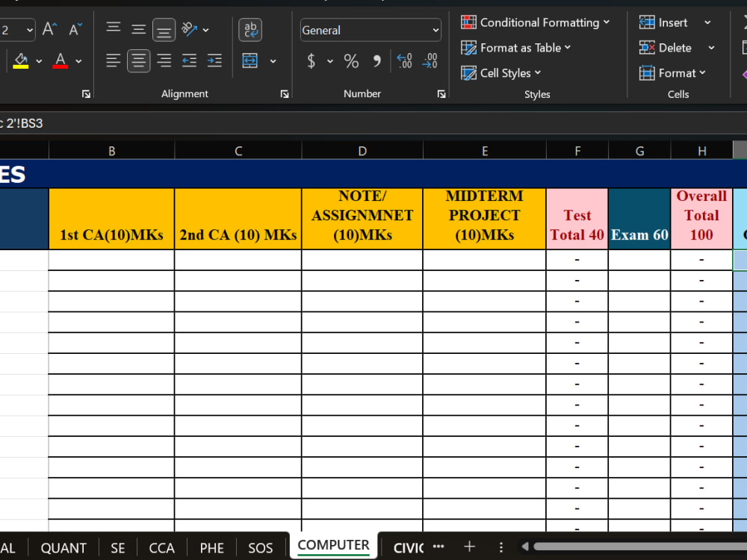Expand Orientation options arrow
This screenshot has width=747, height=560.
206,30
